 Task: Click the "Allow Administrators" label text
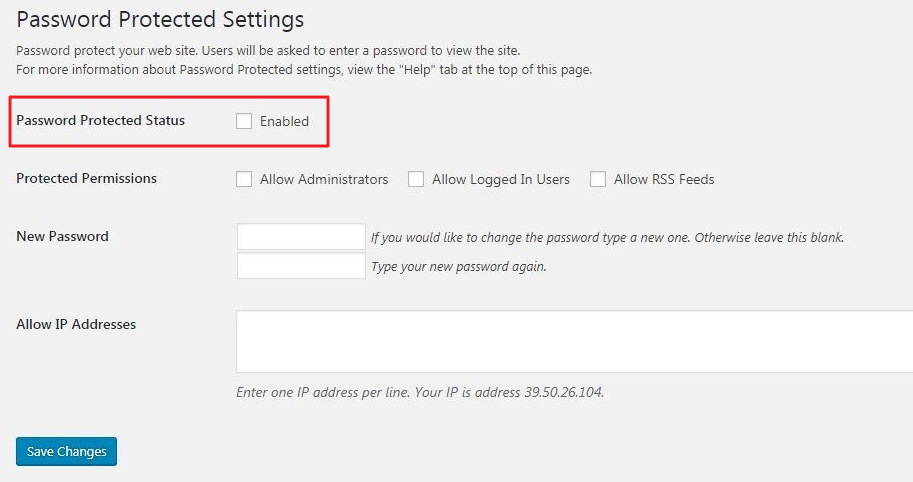(x=324, y=179)
